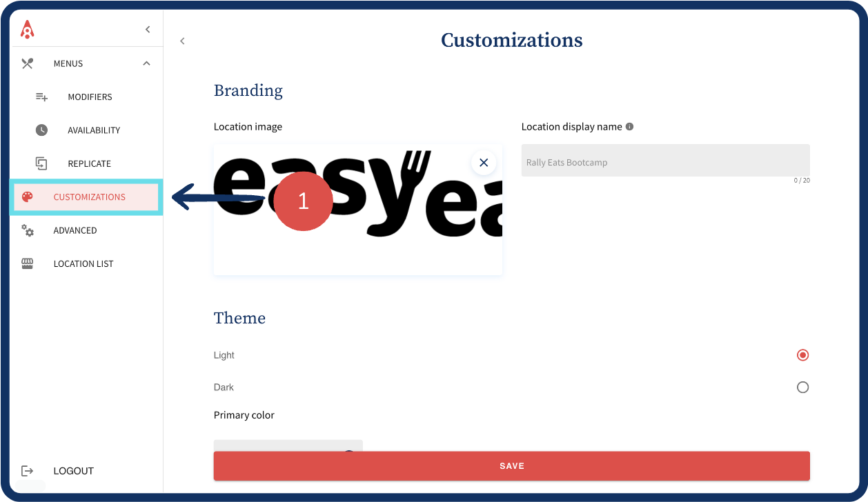The image size is (868, 502).
Task: Select Customizations in the sidebar
Action: [x=86, y=197]
